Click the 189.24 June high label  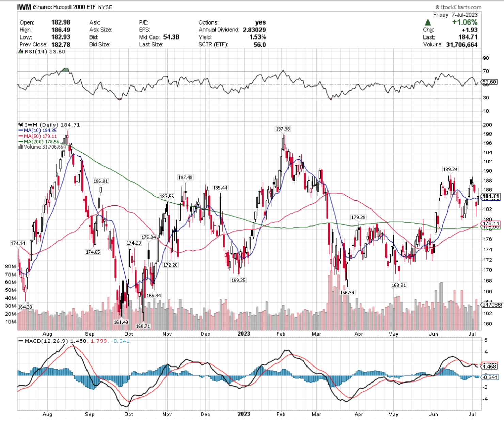(450, 169)
